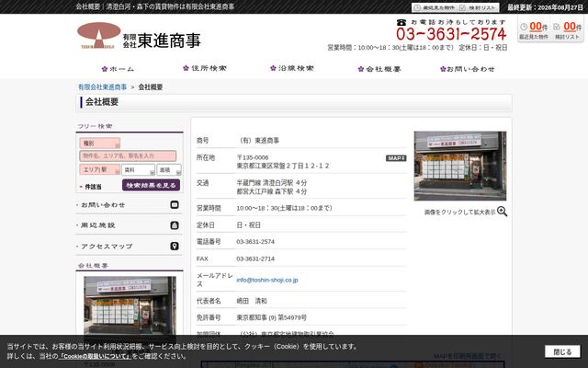Open the お問い合わせ top menu item
Viewport: 588px width, 368px height.
[x=468, y=69]
